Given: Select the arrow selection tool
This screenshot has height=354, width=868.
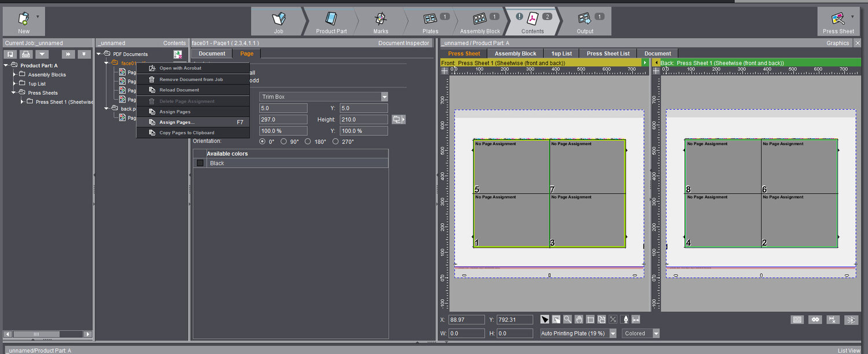Looking at the screenshot, I should 545,319.
